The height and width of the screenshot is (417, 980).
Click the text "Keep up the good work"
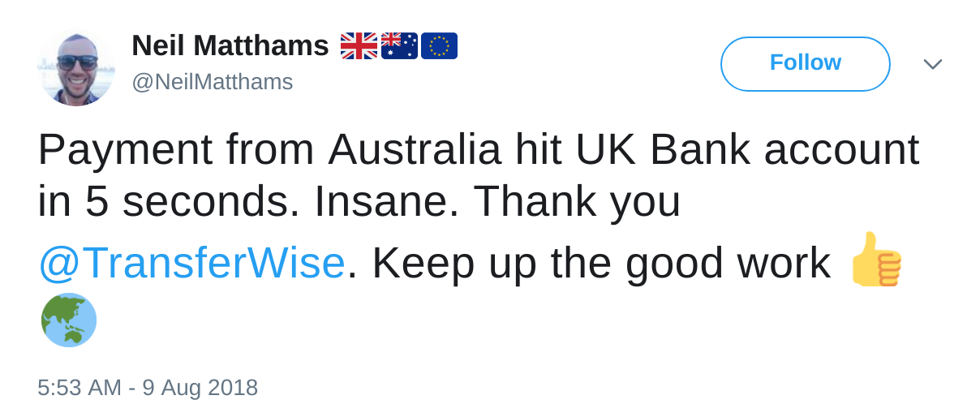click(x=601, y=263)
